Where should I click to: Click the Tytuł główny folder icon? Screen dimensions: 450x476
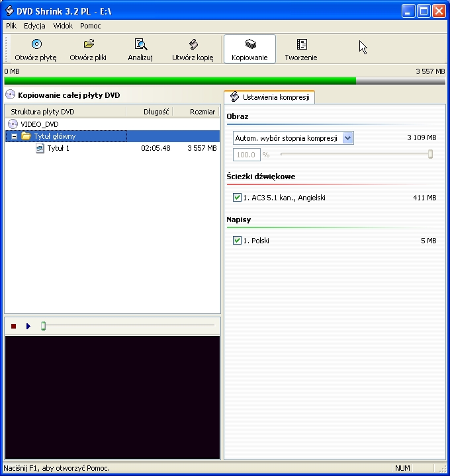click(x=26, y=136)
